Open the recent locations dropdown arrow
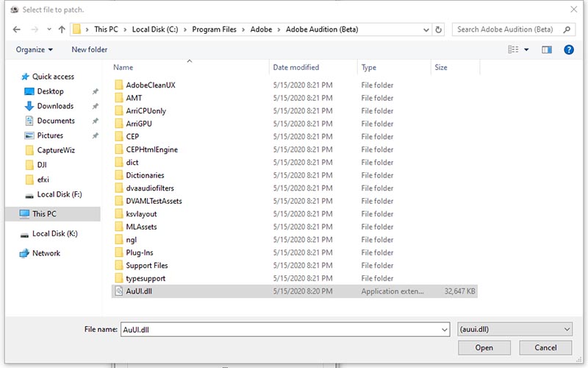Screen dimensions: 588x368 coord(49,29)
